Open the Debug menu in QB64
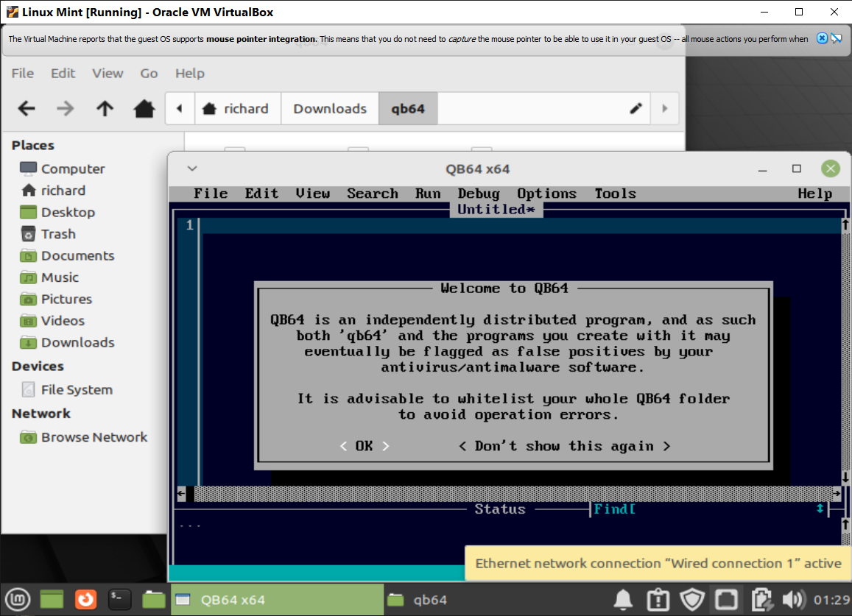Image resolution: width=852 pixels, height=616 pixels. pyautogui.click(x=478, y=194)
